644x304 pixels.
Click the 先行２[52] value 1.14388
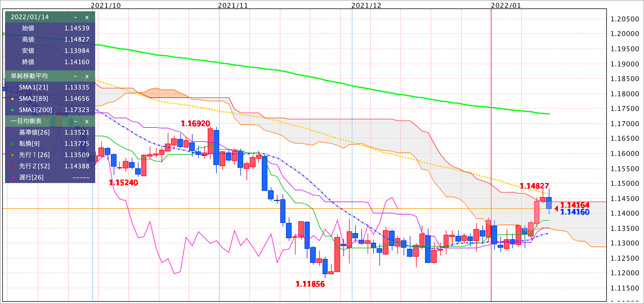tap(77, 166)
